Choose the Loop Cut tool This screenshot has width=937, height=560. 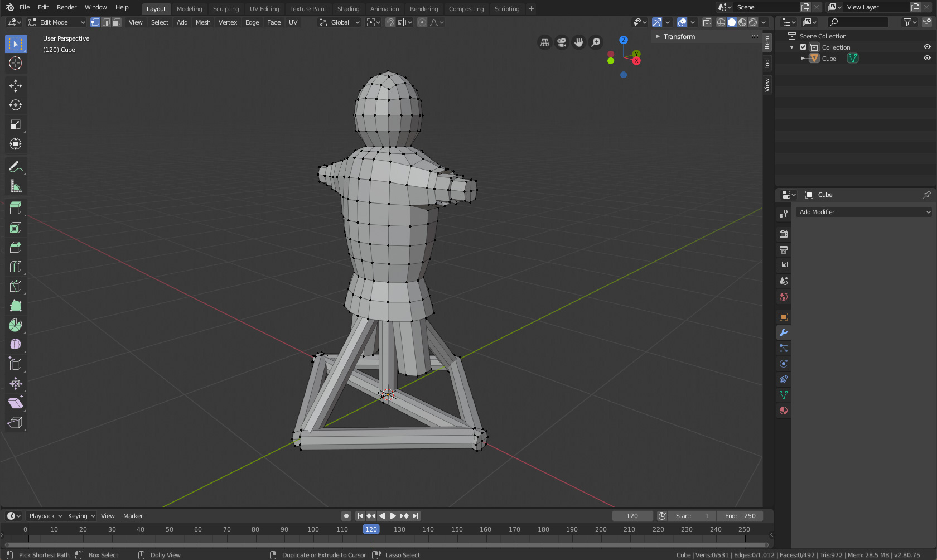pos(16,267)
